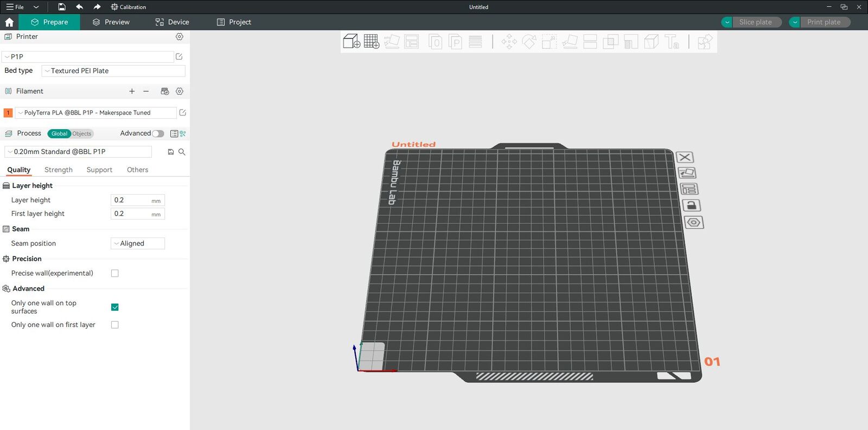Screen dimensions: 868x430
Task: Toggle the Advanced settings switch
Action: tap(158, 134)
